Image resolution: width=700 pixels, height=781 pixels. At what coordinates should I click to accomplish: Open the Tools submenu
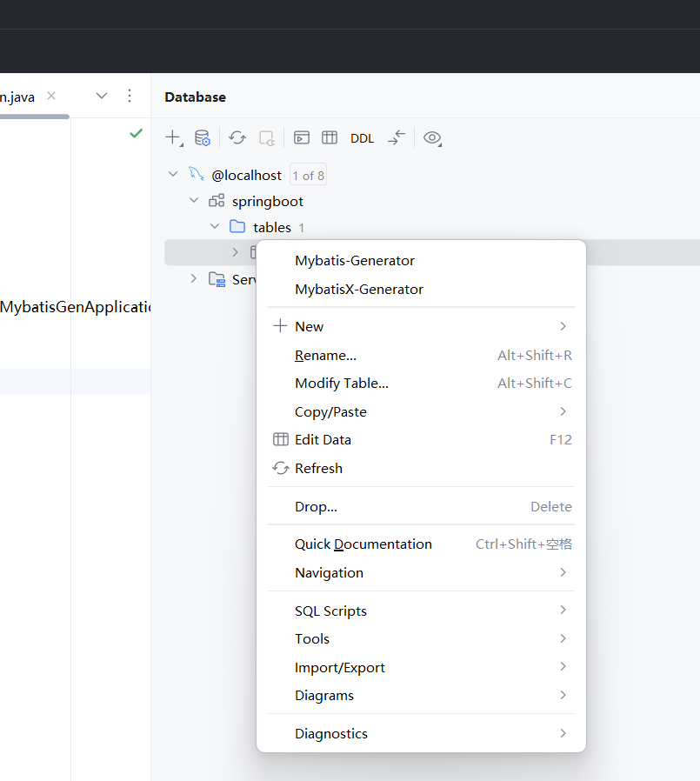coord(421,638)
